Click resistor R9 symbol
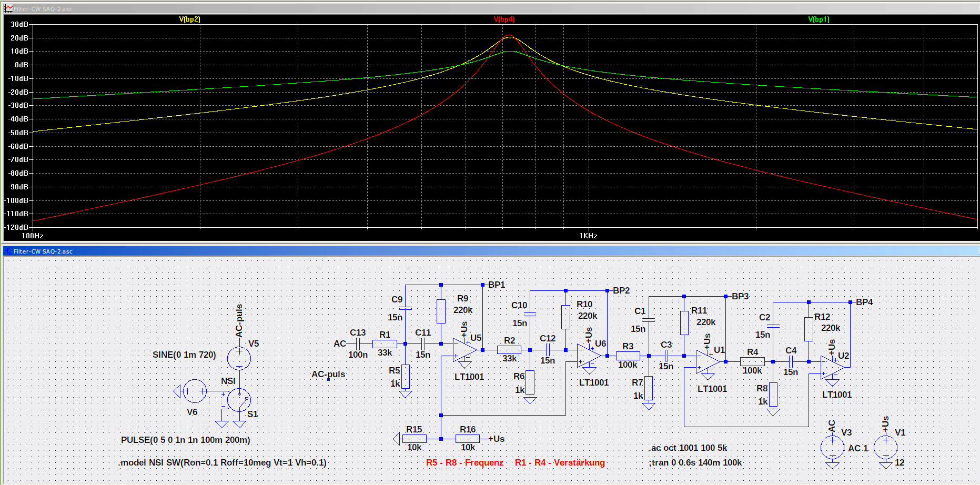The height and width of the screenshot is (485, 980). [441, 311]
